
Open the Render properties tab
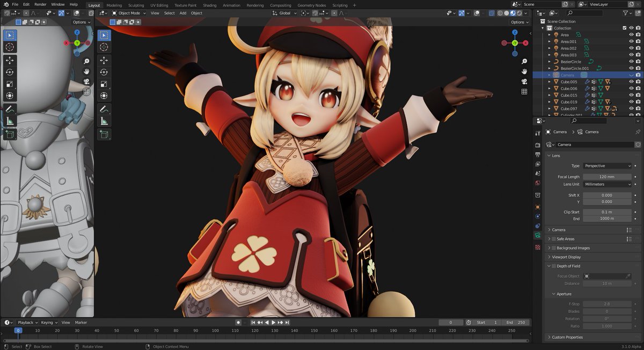tap(538, 145)
